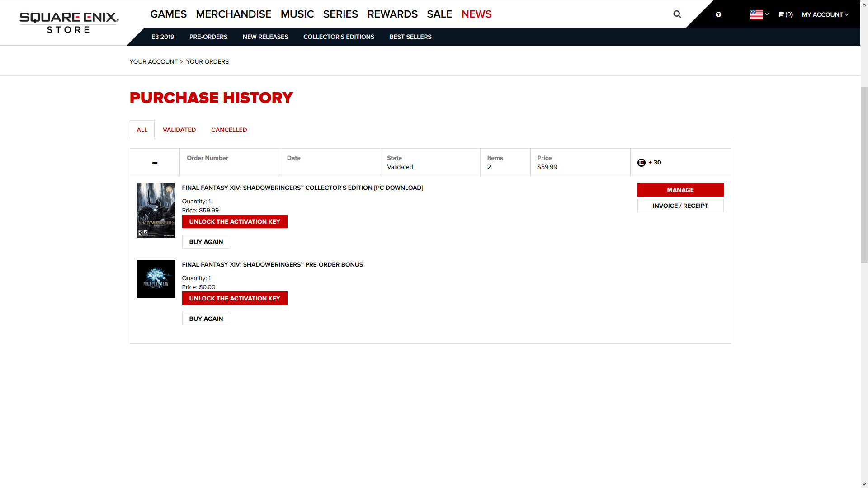Click the page vertical scrollbar thumb
Image resolution: width=868 pixels, height=488 pixels.
point(864,174)
